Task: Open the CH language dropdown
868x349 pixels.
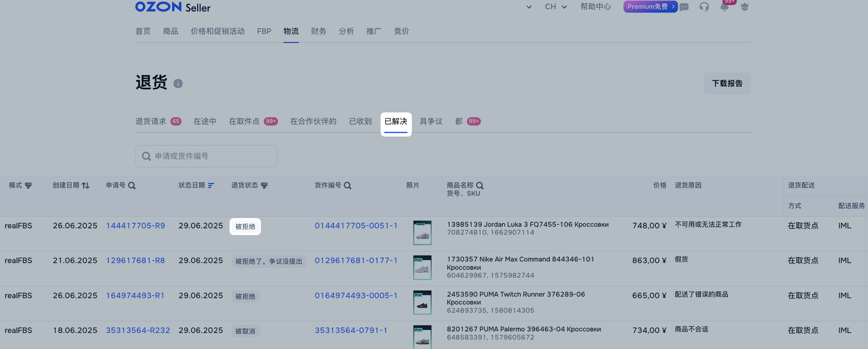Action: (x=556, y=7)
